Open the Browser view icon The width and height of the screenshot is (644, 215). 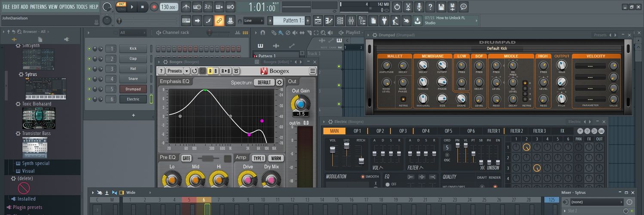point(362,20)
